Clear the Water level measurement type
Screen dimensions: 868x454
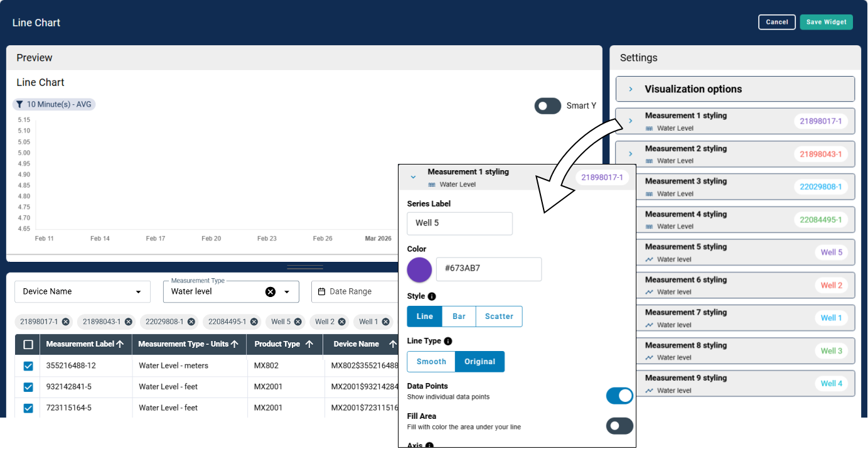[271, 291]
